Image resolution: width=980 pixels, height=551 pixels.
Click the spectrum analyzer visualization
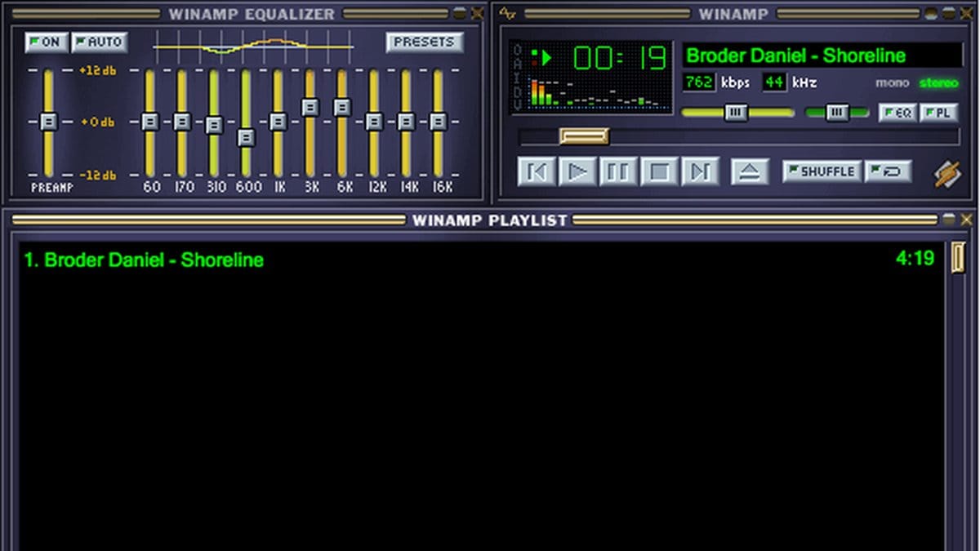click(599, 92)
